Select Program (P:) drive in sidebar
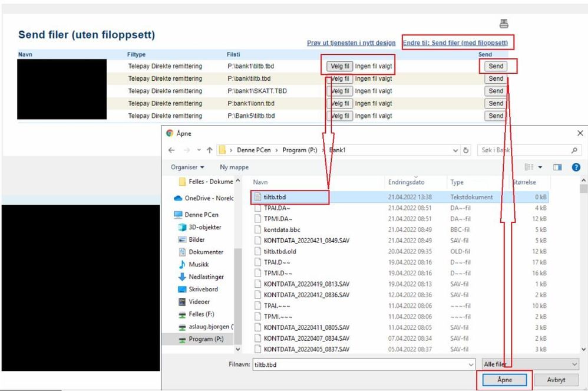This screenshot has height=391, width=588. pyautogui.click(x=206, y=339)
